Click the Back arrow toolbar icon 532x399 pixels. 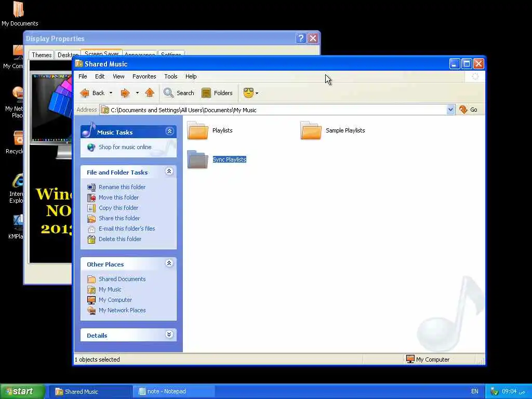tap(85, 93)
